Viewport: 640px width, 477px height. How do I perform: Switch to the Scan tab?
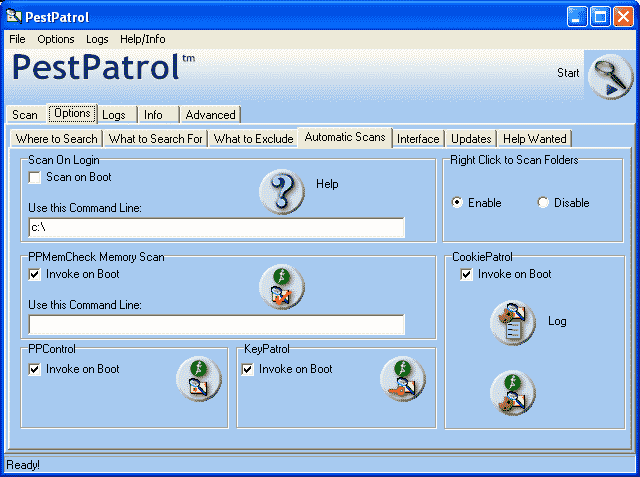tap(25, 115)
